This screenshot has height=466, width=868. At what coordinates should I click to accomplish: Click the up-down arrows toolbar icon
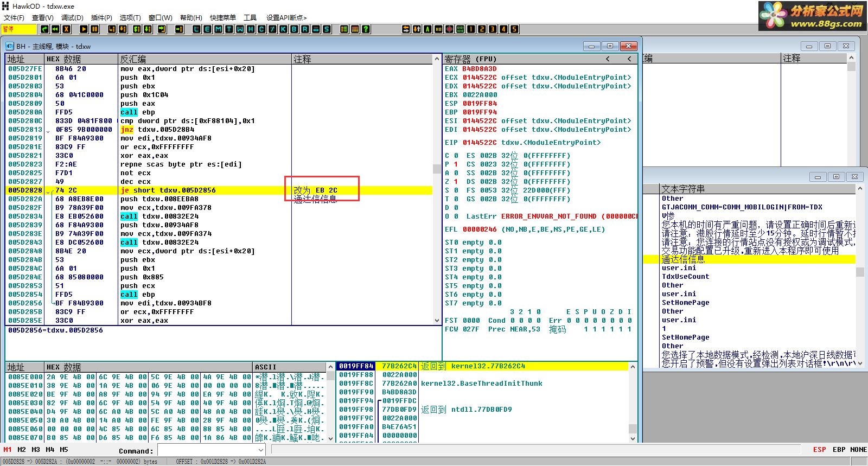[417, 29]
